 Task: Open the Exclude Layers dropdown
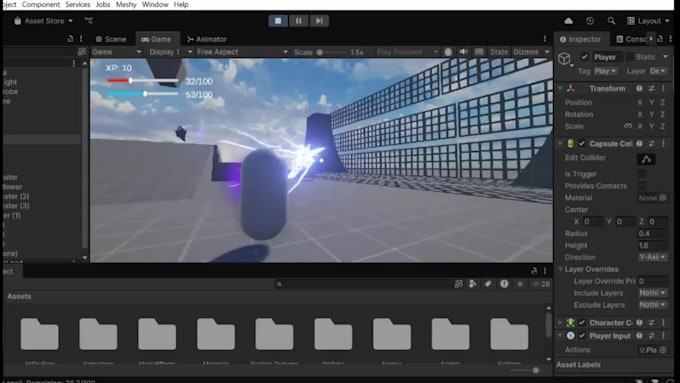653,305
